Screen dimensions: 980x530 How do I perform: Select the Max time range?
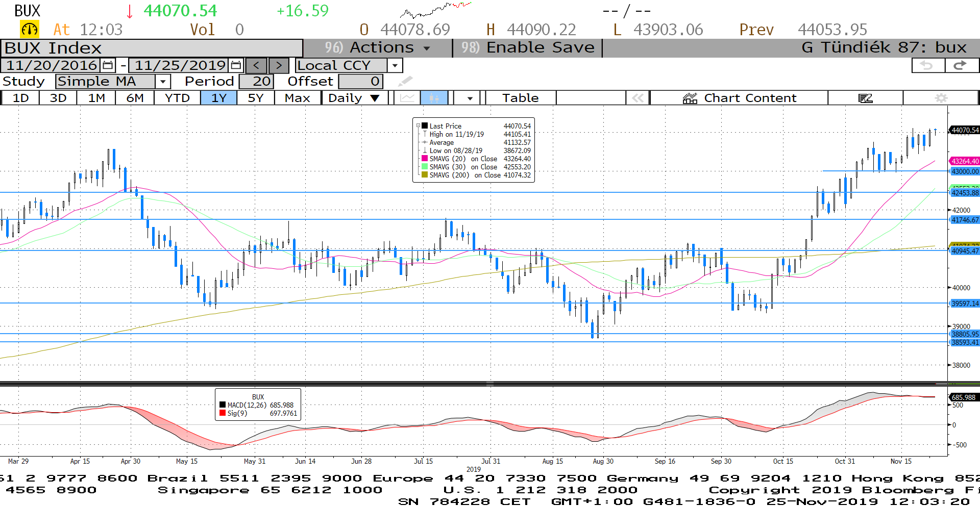pos(298,98)
